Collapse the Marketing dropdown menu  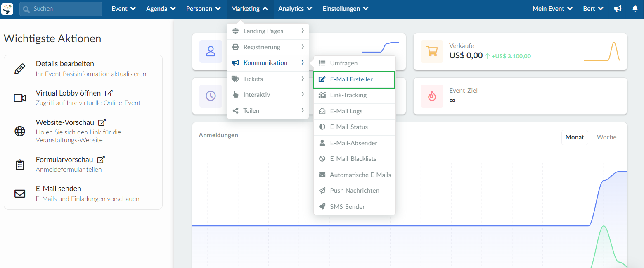pyautogui.click(x=250, y=9)
